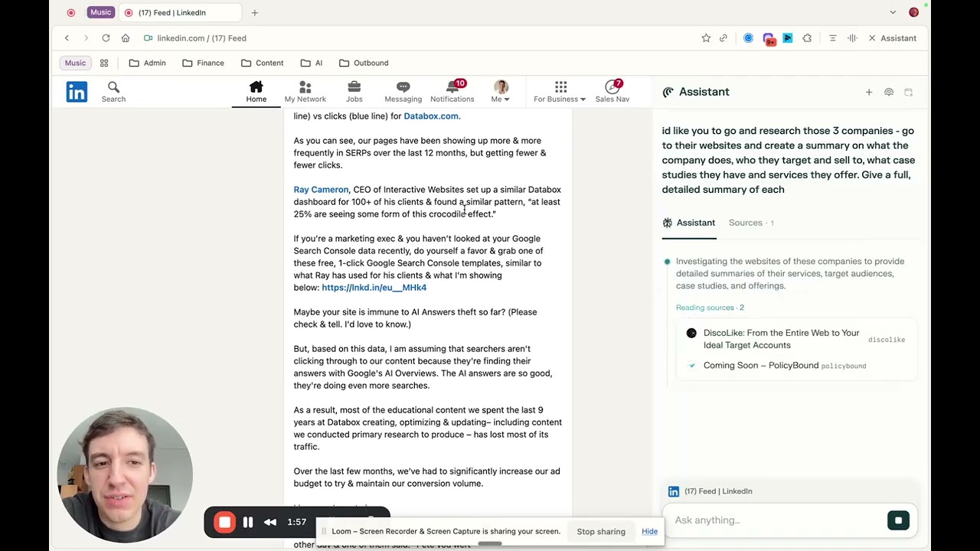Switch to the Sources tab
980x551 pixels.
click(x=751, y=223)
